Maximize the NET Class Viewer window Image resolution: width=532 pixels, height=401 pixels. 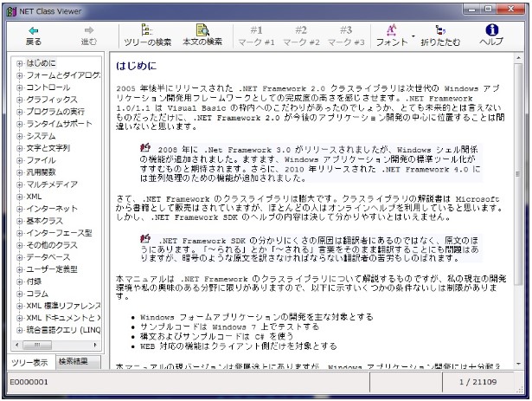488,10
